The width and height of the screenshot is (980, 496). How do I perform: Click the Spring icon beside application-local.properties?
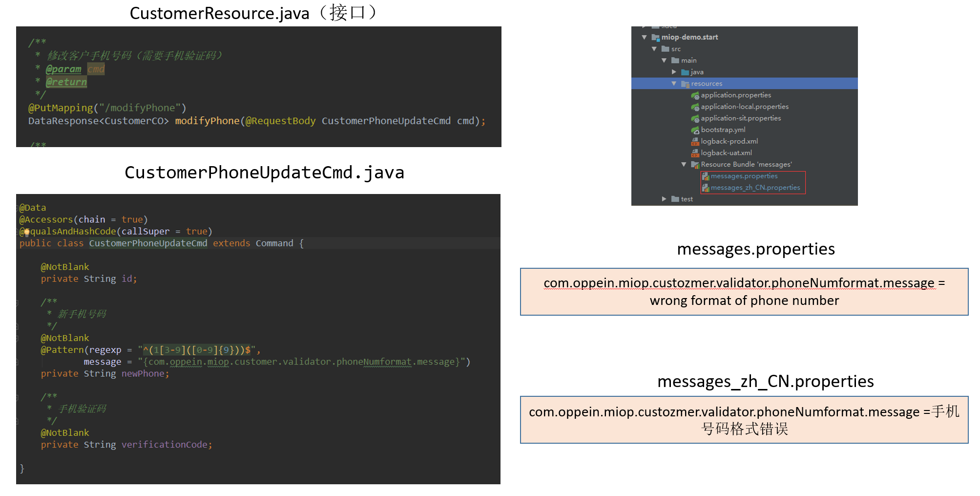695,107
